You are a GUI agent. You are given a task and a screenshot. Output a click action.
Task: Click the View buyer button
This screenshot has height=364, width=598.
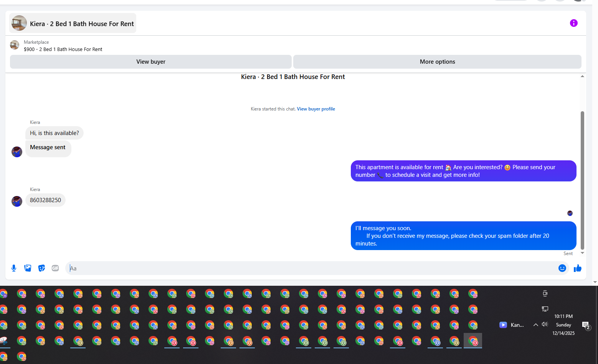pyautogui.click(x=151, y=62)
